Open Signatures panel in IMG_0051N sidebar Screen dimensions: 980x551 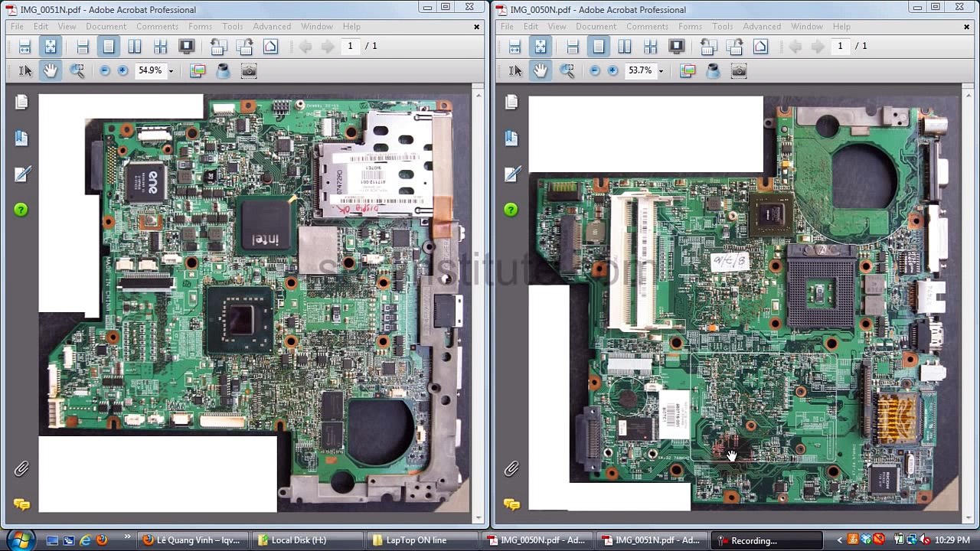[x=21, y=174]
